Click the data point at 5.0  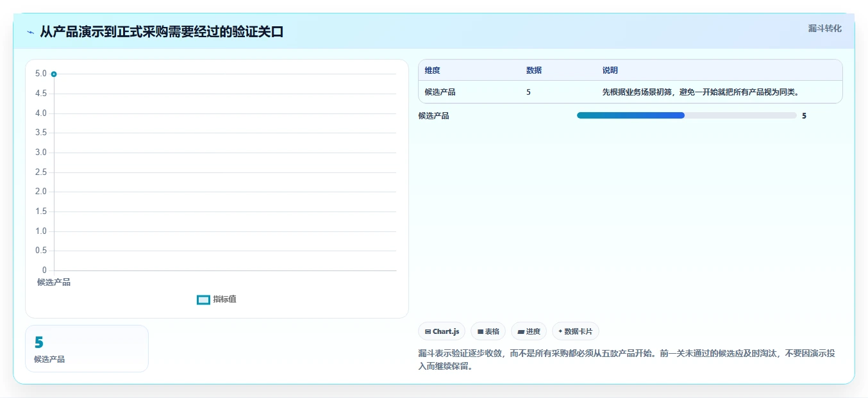click(54, 74)
